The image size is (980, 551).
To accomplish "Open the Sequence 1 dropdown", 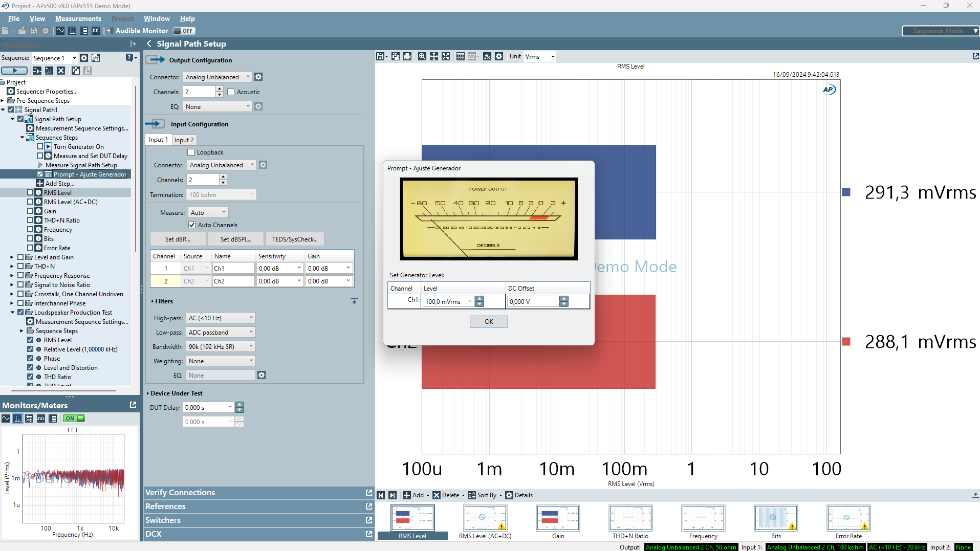I will (x=55, y=58).
